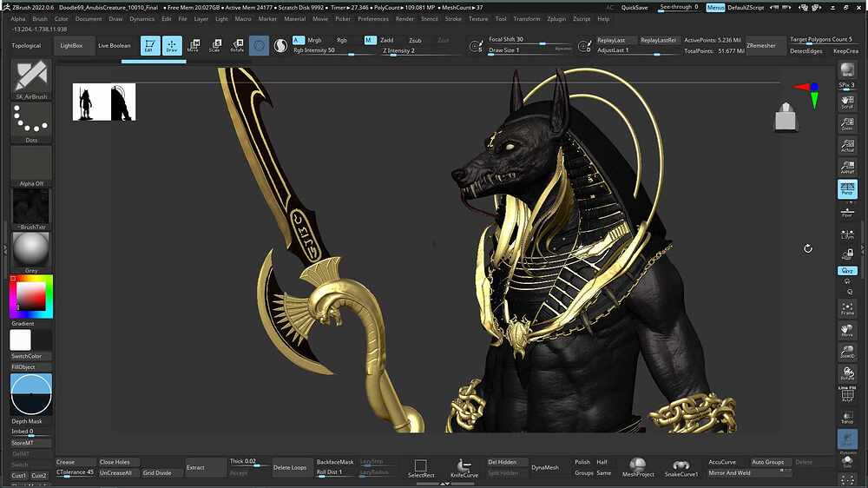
Task: Click the Depth Mask circle preview
Action: 31,394
